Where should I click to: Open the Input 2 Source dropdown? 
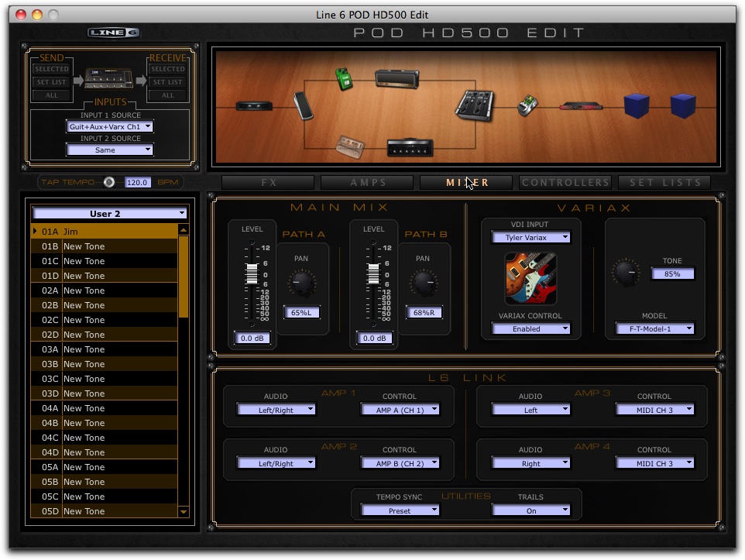coord(110,150)
